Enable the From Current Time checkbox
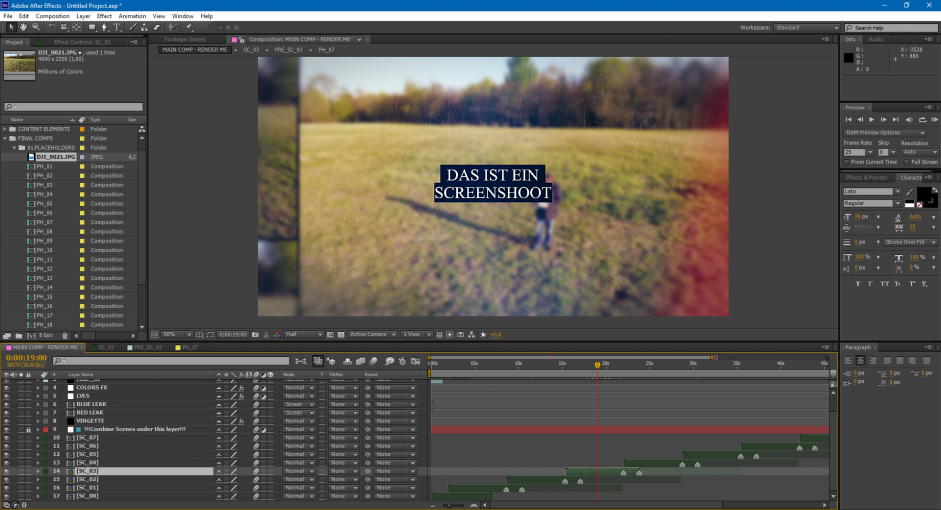Screen dimensions: 941x510 pos(846,161)
